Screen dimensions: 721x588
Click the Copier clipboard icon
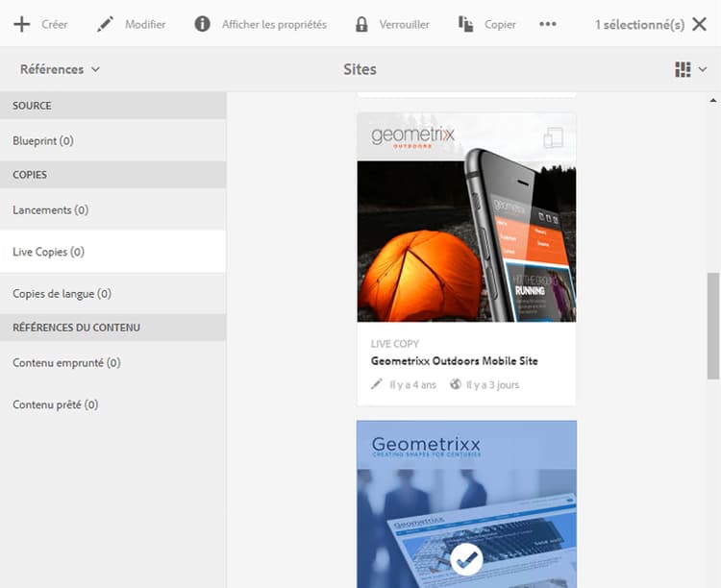point(465,24)
